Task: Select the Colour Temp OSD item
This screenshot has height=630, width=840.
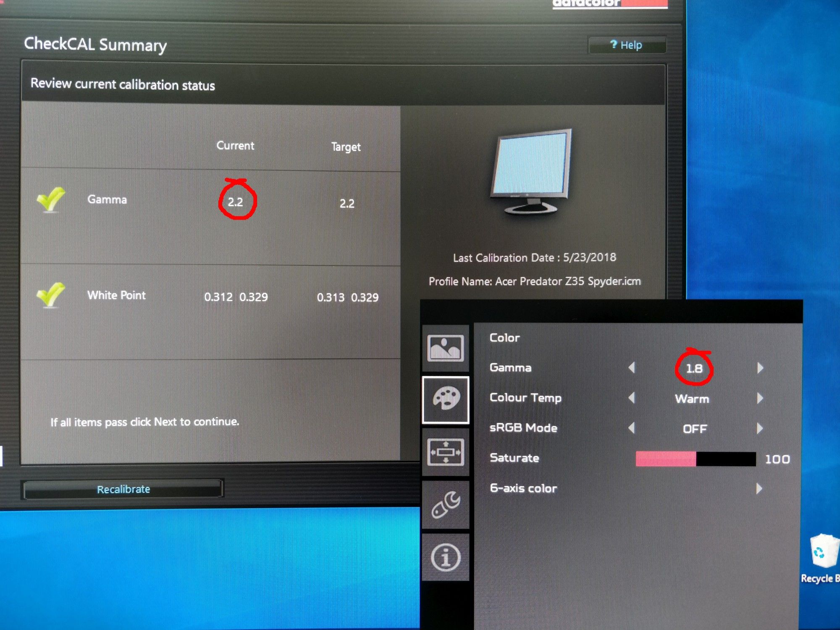Action: (525, 398)
